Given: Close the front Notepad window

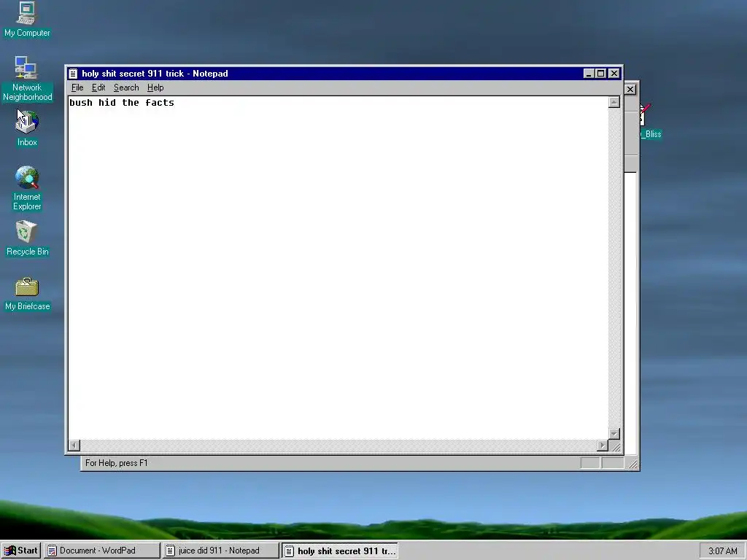Looking at the screenshot, I should coord(614,74).
